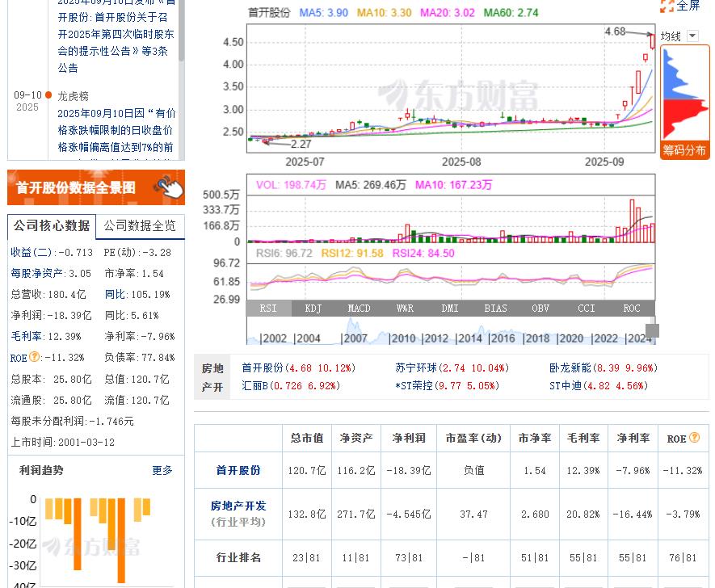Open 首开股份数据全景图 banner
715x588 pixels.
(96, 187)
